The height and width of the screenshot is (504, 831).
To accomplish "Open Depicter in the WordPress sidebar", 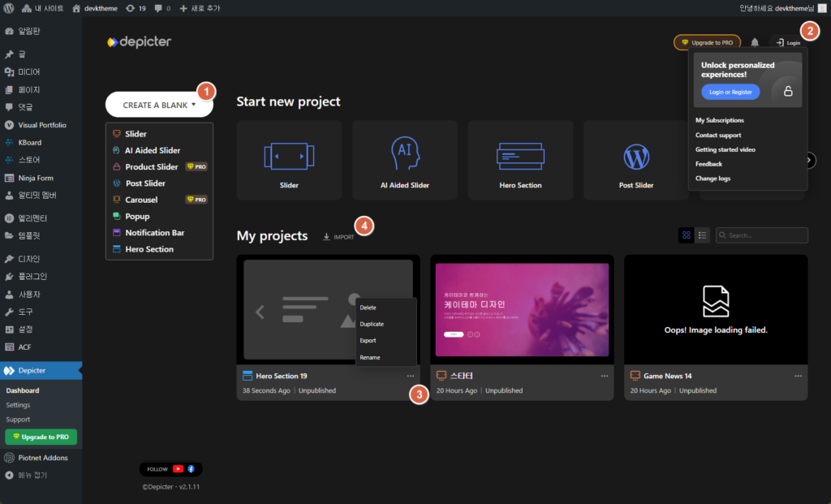I will [x=41, y=370].
